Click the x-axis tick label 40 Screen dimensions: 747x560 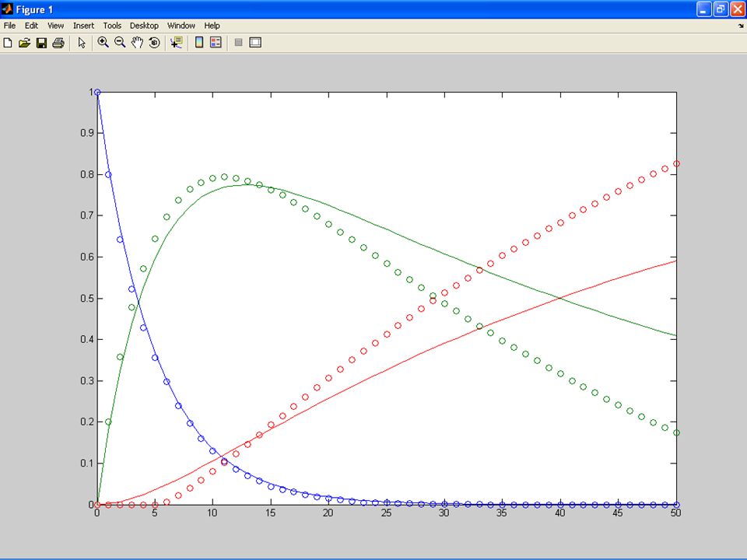point(560,513)
